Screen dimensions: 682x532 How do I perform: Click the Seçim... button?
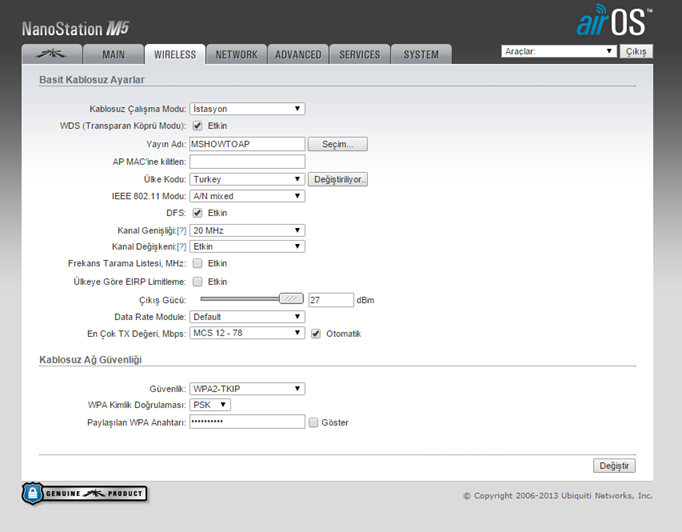338,144
